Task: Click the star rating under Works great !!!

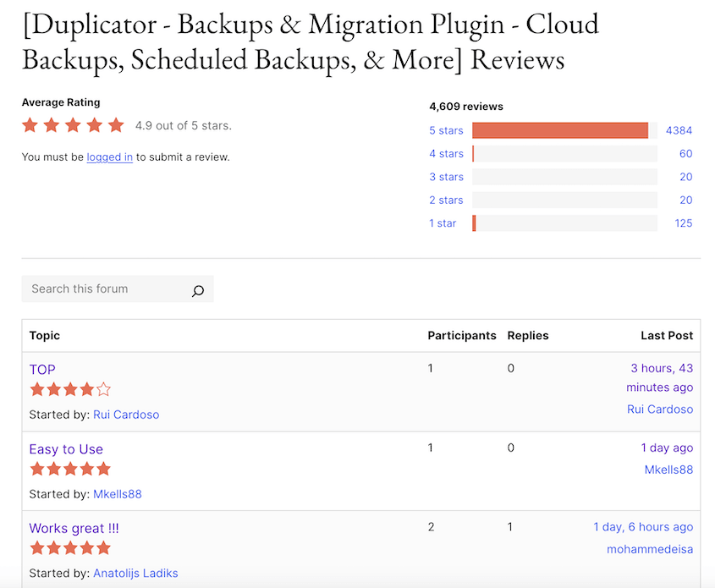Action: 70,548
